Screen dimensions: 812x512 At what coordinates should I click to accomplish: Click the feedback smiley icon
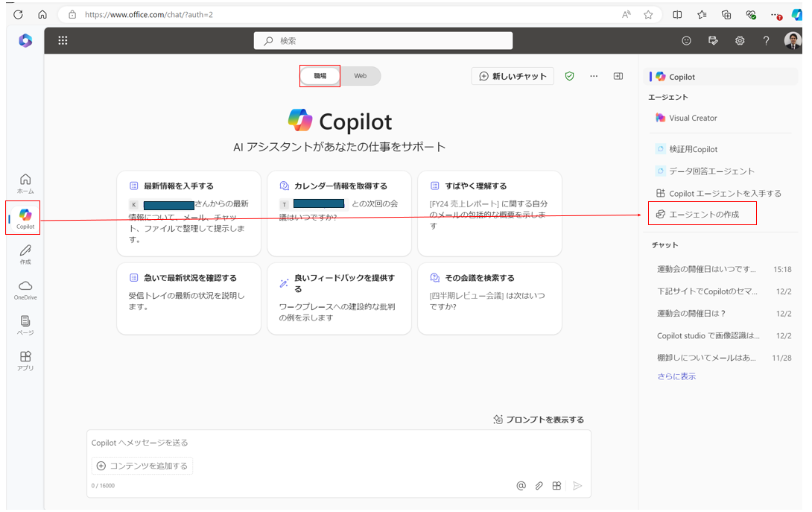686,40
